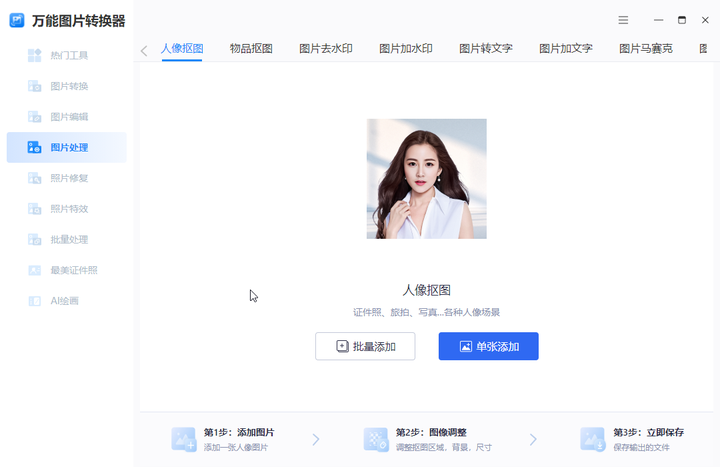Viewport: 720px width, 467px height.
Task: Open 热门工具 in the sidebar
Action: point(67,56)
